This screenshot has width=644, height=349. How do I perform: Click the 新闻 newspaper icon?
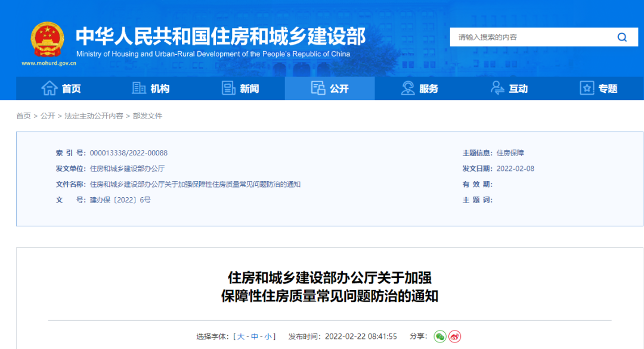[x=228, y=88]
